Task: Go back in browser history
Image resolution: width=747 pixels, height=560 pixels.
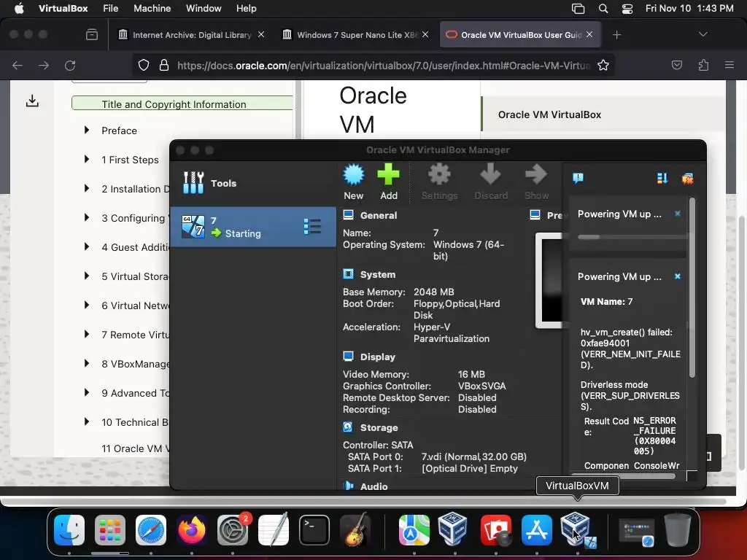Action: pyautogui.click(x=18, y=65)
